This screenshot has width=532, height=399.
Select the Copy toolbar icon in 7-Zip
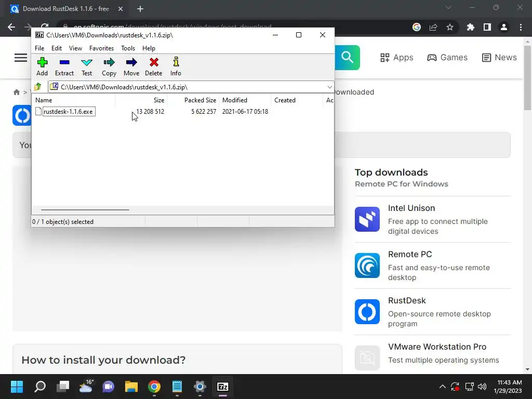pyautogui.click(x=109, y=66)
